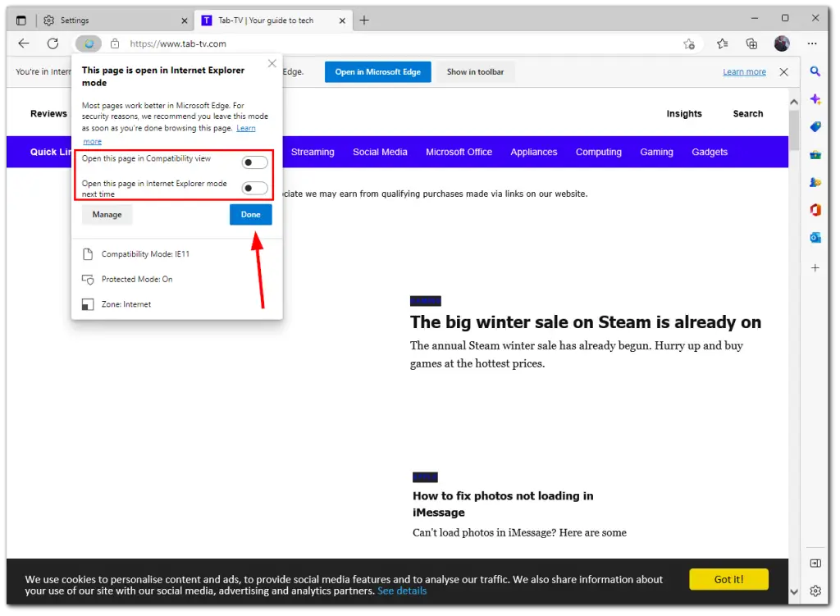Add this page to favorites
Image resolution: width=840 pixels, height=616 pixels.
tap(690, 43)
